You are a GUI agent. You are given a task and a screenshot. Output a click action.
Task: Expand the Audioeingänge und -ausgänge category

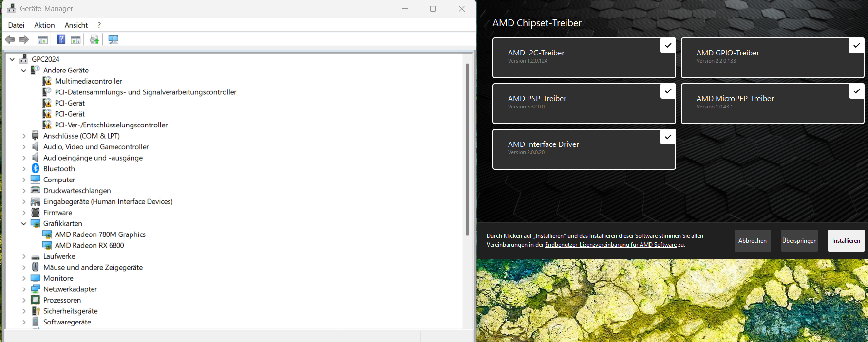[x=24, y=158]
